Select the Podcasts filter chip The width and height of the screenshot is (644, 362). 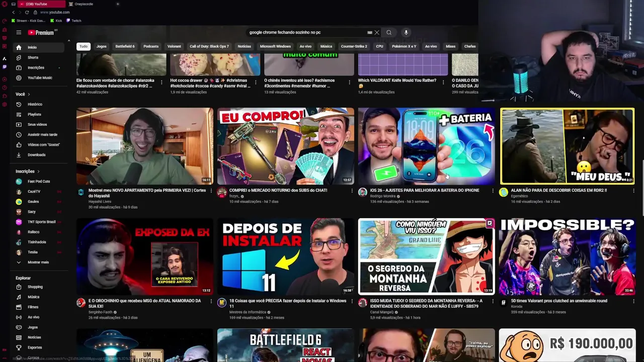(151, 46)
